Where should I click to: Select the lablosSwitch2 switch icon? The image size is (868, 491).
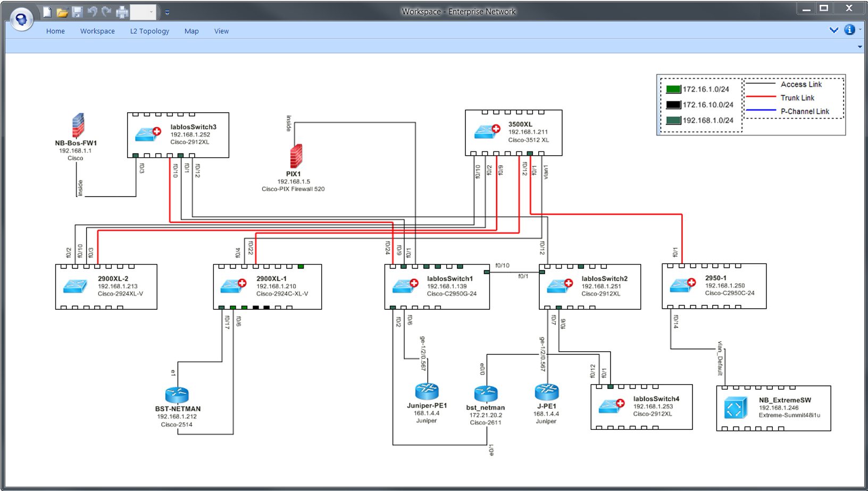coord(560,286)
